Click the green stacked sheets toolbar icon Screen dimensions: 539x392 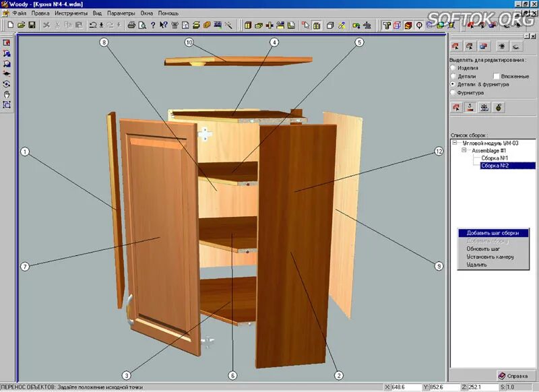pos(196,25)
